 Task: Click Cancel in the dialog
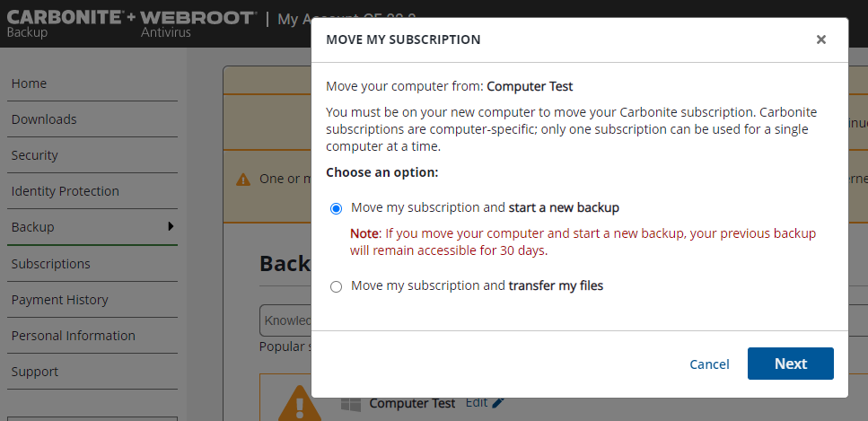pos(709,364)
